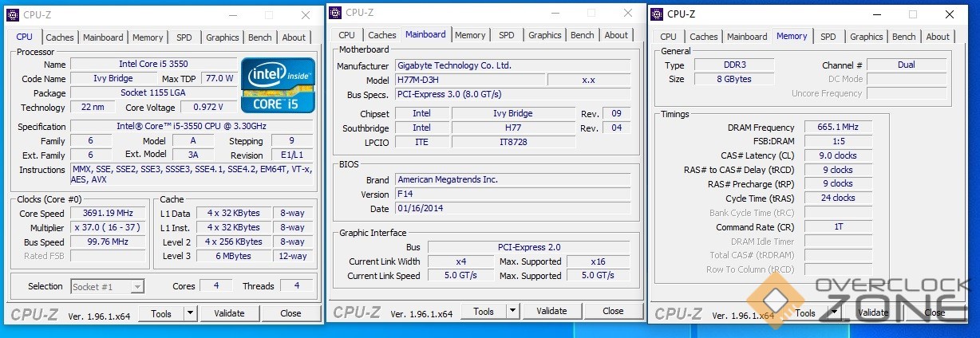
Task: Click the Command Rate 1T value
Action: [x=838, y=227]
